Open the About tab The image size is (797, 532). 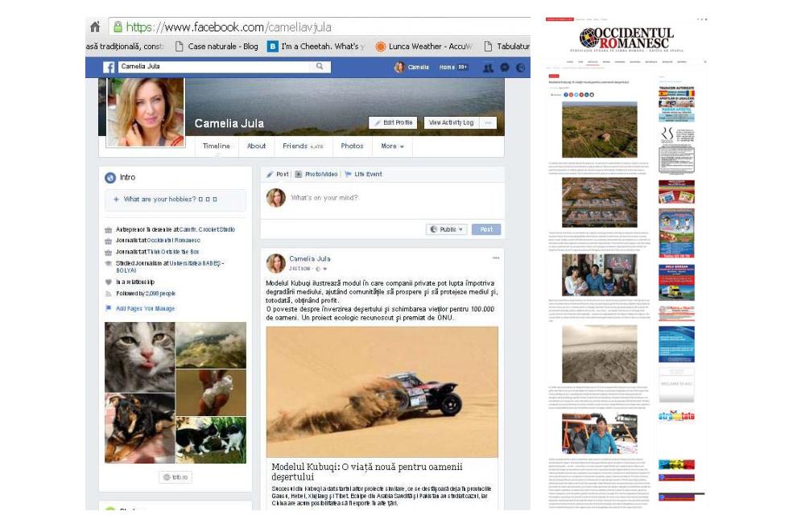coord(256,146)
